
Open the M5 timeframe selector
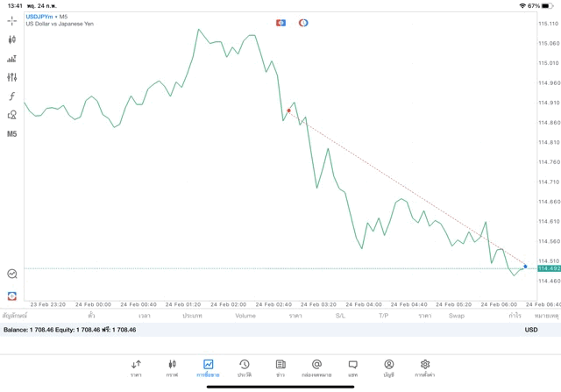click(12, 134)
